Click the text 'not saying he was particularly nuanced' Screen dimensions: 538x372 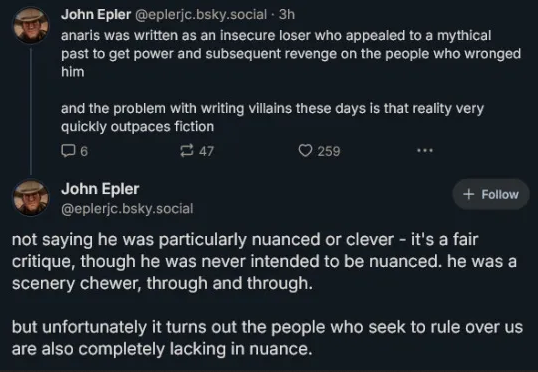130,240
